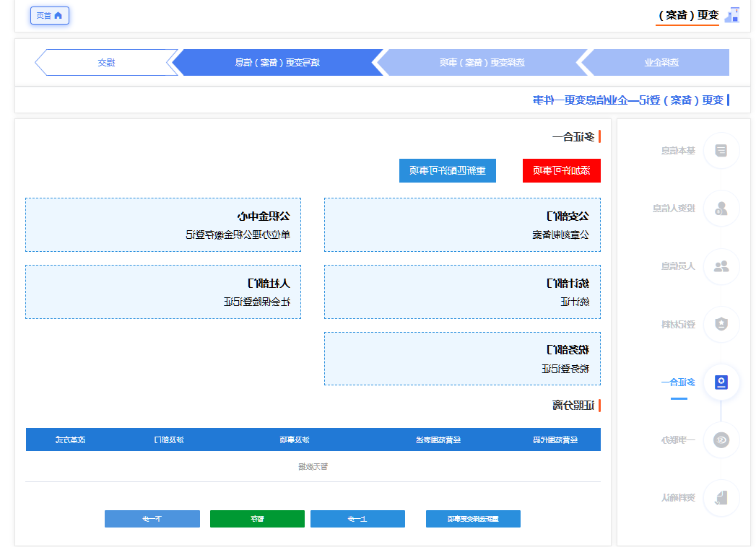Select the 人社部门 社会保险登记证 card
Image resolution: width=756 pixels, height=547 pixels.
point(163,292)
